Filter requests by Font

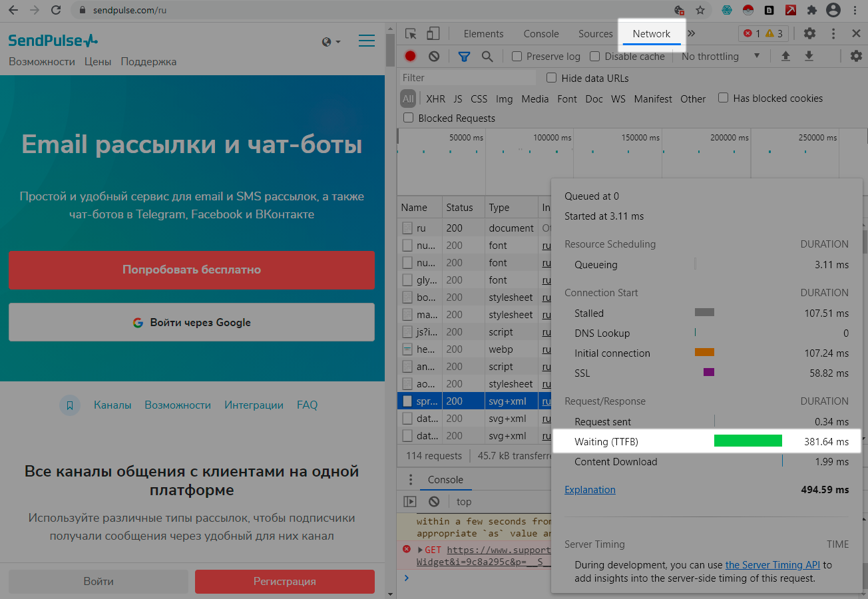tap(567, 99)
